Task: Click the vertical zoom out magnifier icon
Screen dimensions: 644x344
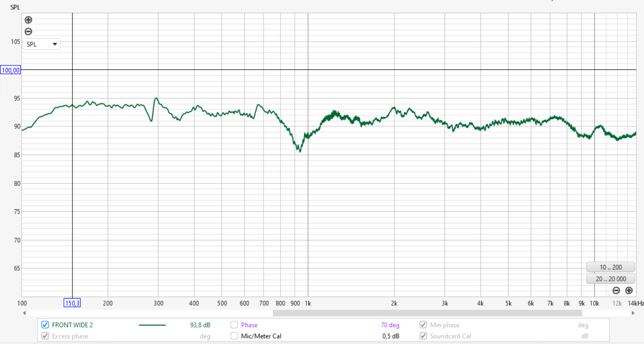Action: [x=28, y=31]
